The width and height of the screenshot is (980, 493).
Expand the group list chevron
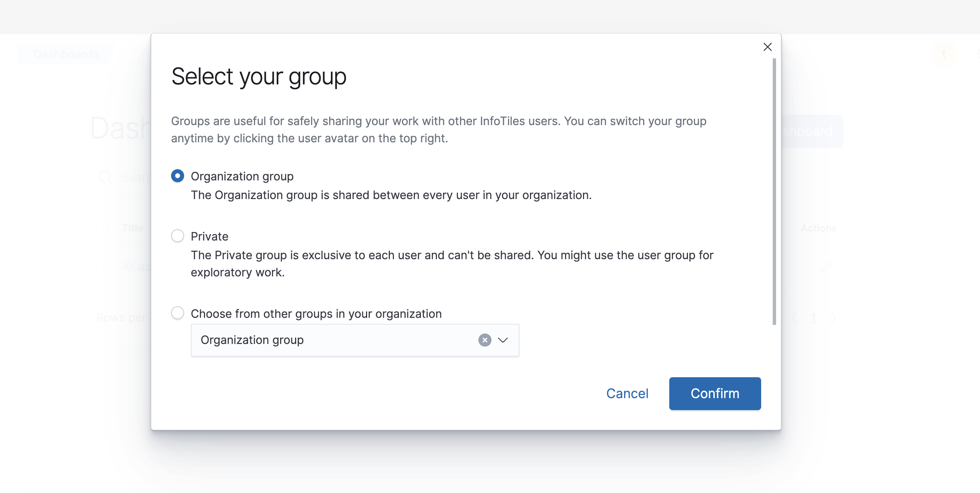[x=503, y=340]
